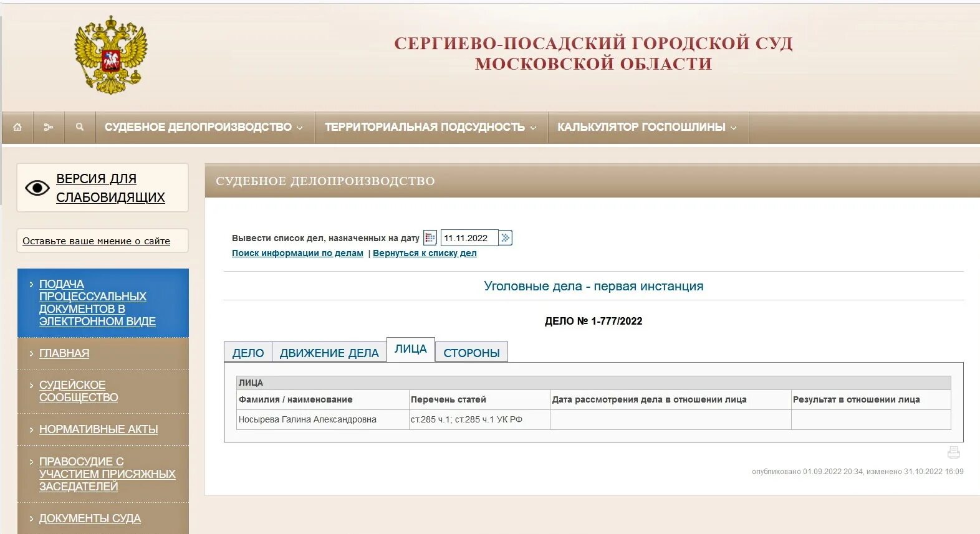Click the Russian coat of arms logo
Viewport: 980px width, 534px height.
point(110,55)
